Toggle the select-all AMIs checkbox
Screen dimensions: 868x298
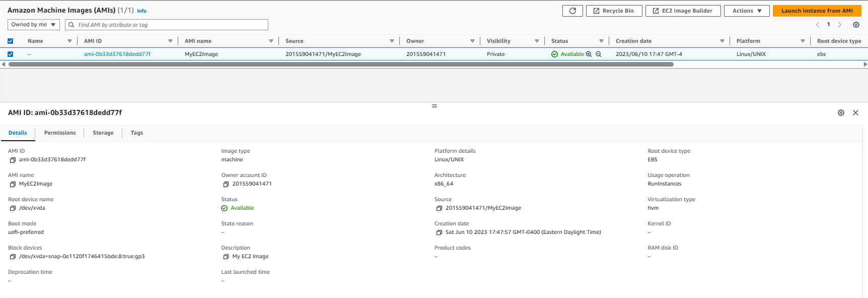point(10,41)
